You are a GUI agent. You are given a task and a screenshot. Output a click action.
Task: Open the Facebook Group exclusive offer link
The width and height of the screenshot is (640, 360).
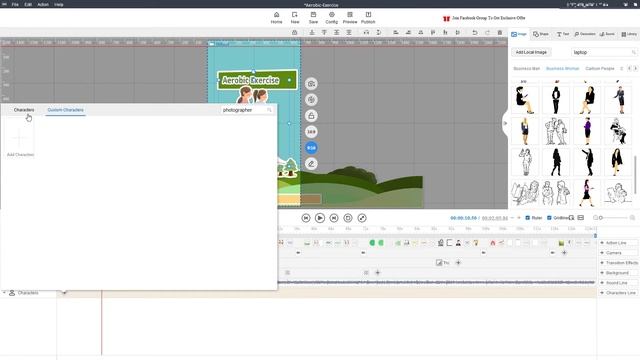coord(484,18)
